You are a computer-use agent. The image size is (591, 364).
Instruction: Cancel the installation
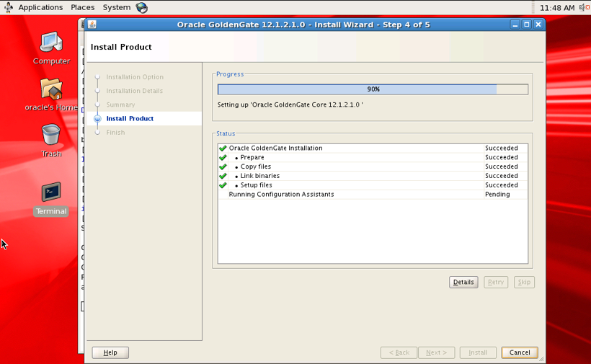click(520, 352)
